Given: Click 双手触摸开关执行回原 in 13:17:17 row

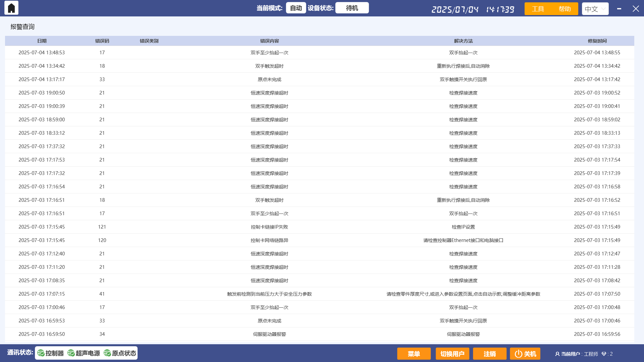Looking at the screenshot, I should tap(463, 79).
